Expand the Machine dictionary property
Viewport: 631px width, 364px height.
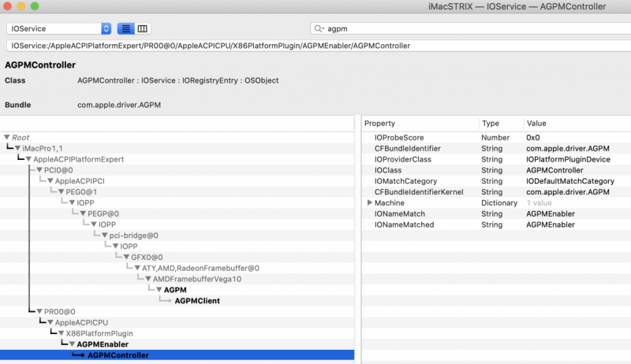369,202
